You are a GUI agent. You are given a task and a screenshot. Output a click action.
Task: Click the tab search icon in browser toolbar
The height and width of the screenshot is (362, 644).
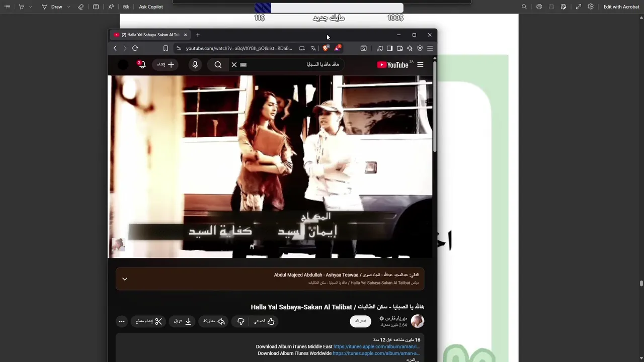coord(364,48)
